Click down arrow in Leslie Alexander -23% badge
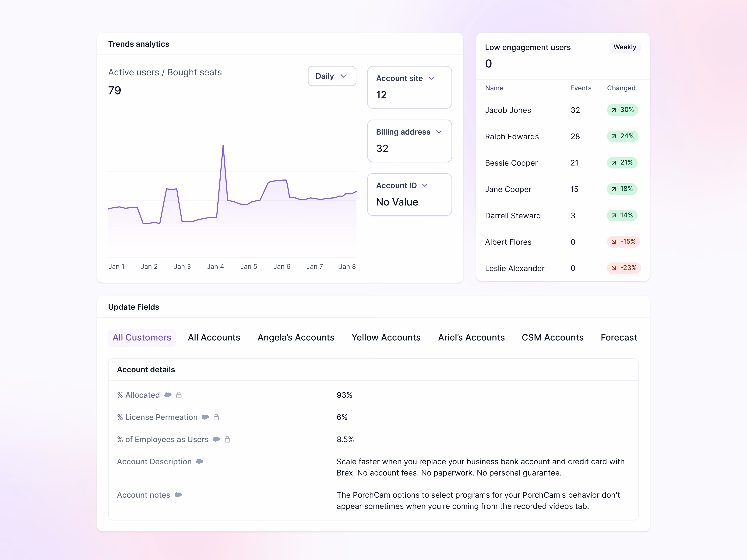Image resolution: width=747 pixels, height=560 pixels. tap(614, 268)
